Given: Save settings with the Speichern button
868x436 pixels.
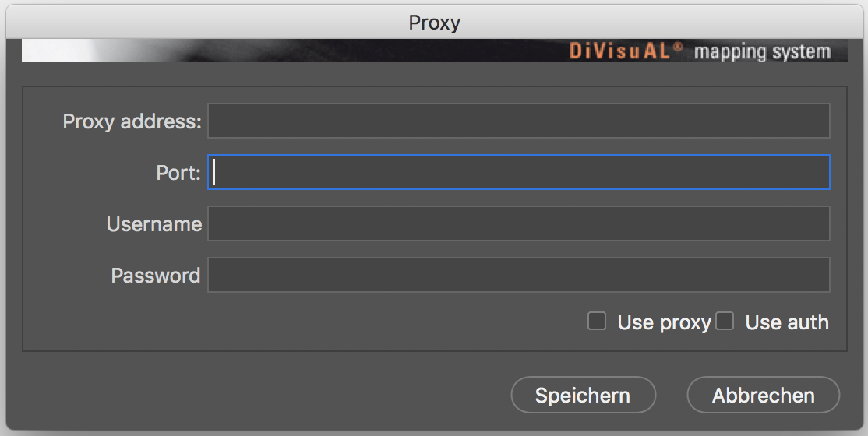Looking at the screenshot, I should coord(583,396).
